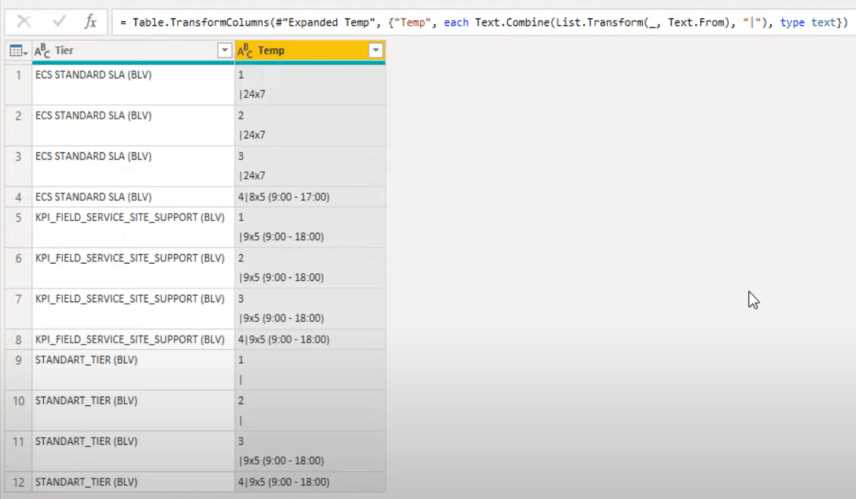Viewport: 856px width, 499px height.
Task: Cancel the formula edit with X icon
Action: tap(23, 22)
